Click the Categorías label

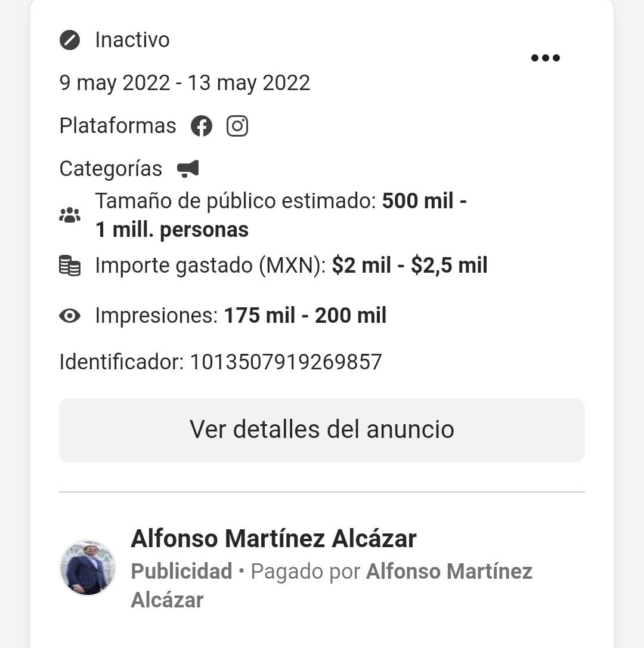111,169
